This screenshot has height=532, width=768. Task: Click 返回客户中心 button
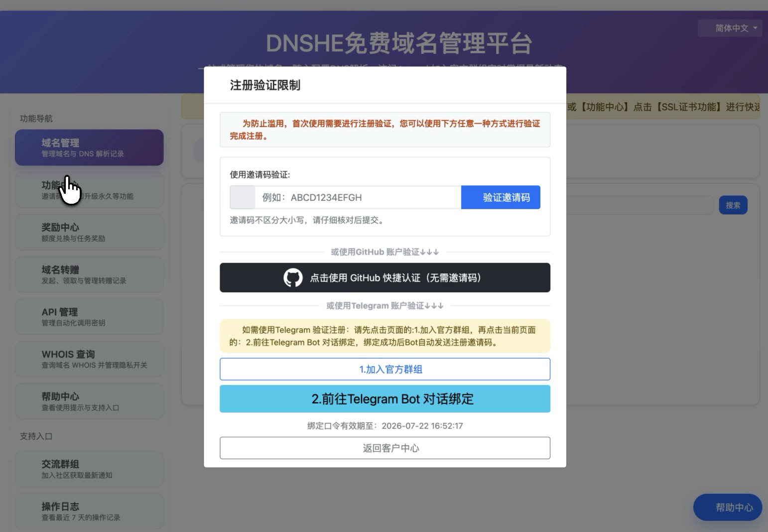385,448
